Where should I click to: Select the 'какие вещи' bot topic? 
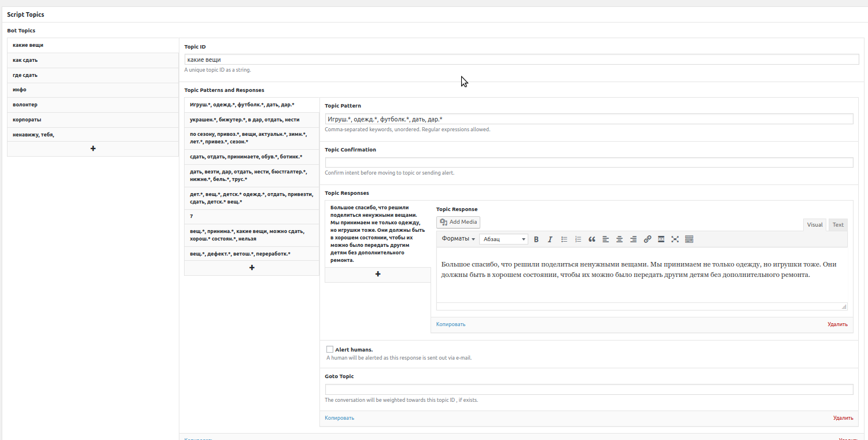[93, 46]
